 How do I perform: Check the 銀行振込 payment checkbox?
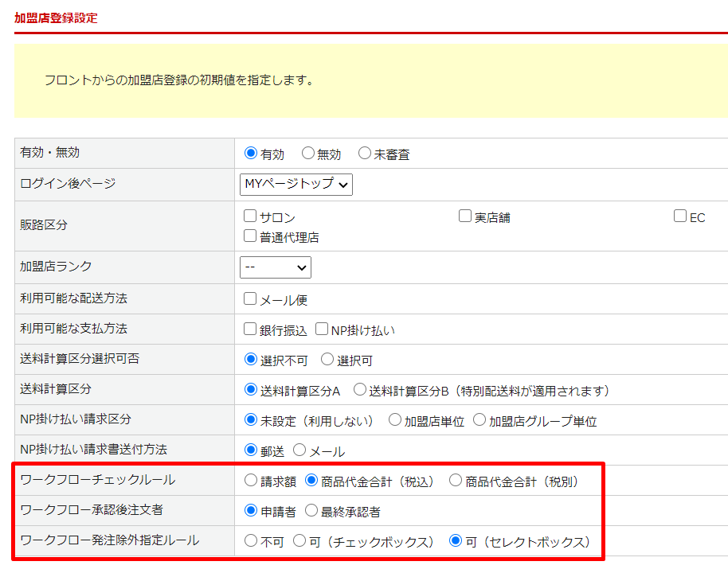tap(250, 329)
